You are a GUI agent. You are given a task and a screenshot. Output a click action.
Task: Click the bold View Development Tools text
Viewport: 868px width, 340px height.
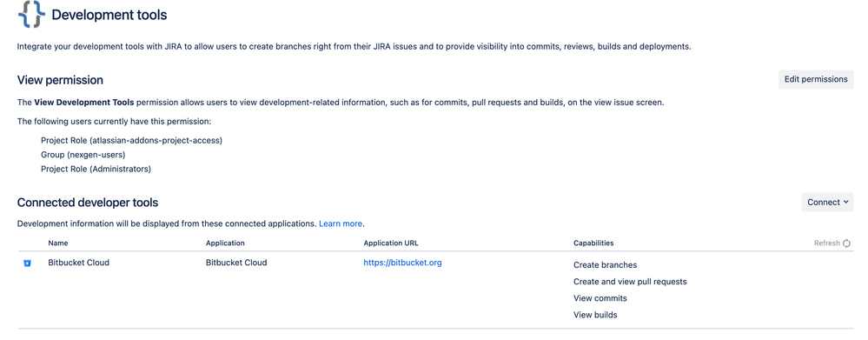pyautogui.click(x=84, y=103)
